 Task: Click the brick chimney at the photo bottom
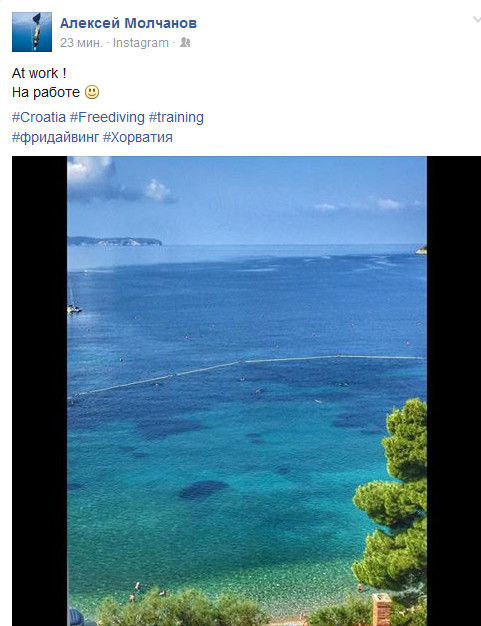[x=382, y=609]
